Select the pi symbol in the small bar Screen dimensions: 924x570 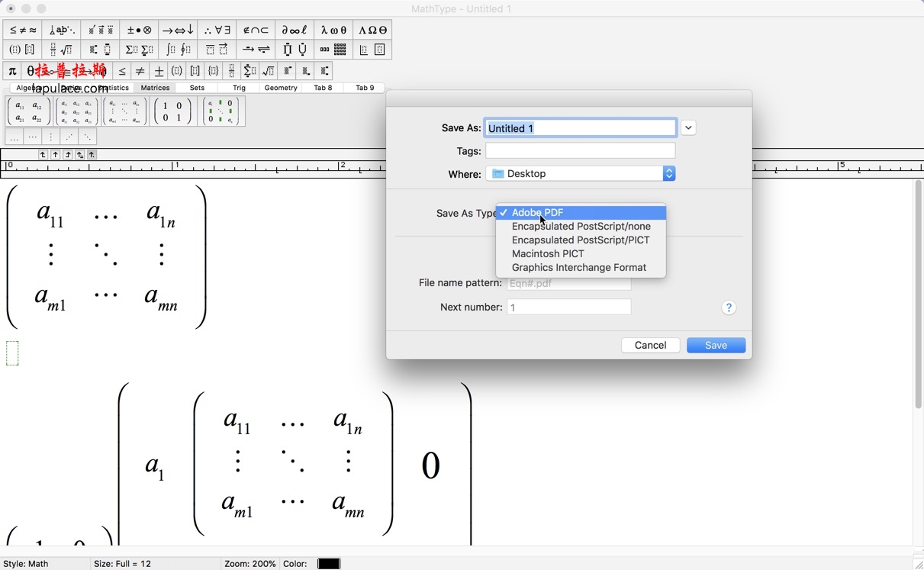coord(11,70)
